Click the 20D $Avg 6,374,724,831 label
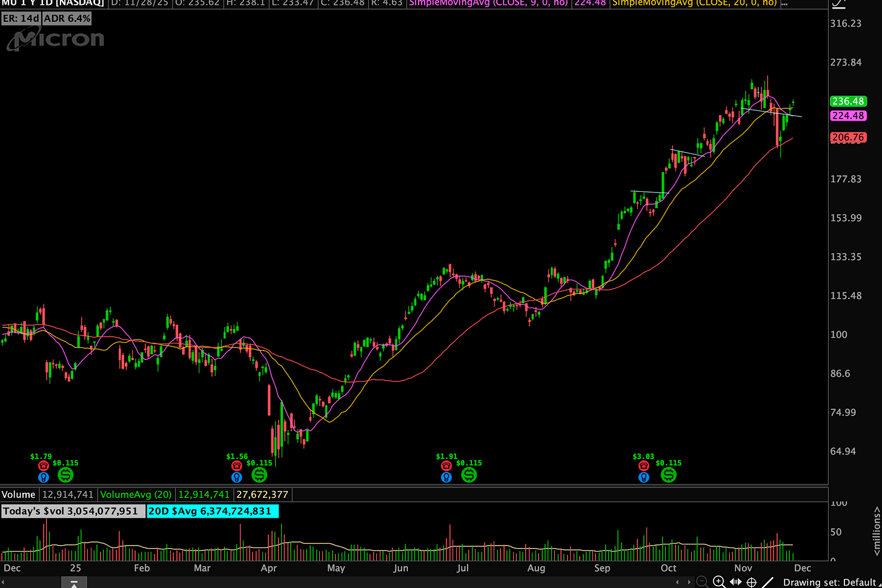Viewport: 882px width, 588px height. [x=213, y=511]
